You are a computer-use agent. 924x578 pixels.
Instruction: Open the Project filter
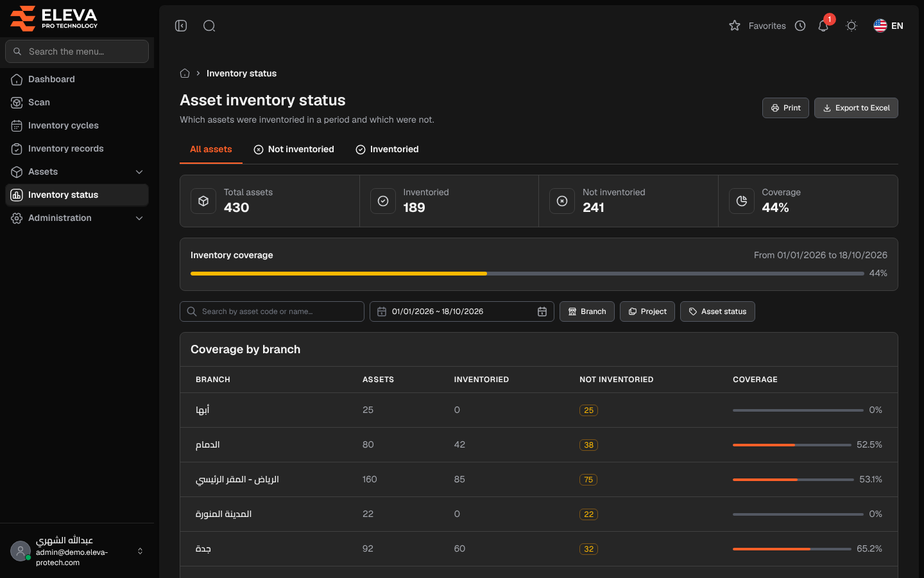[647, 311]
